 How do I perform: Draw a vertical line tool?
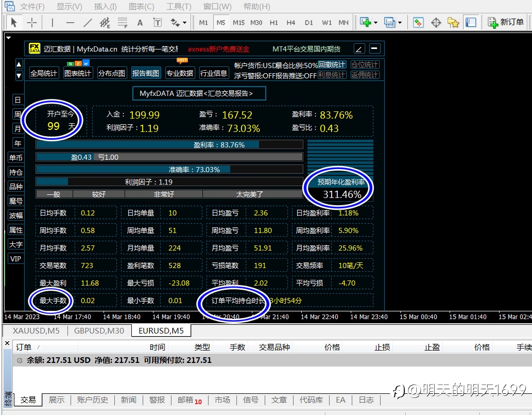52,23
